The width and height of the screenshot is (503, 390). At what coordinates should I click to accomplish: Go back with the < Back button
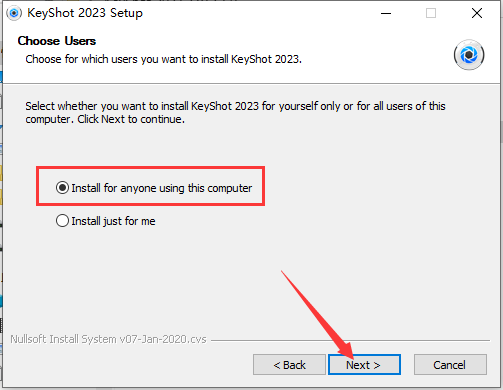tap(289, 365)
